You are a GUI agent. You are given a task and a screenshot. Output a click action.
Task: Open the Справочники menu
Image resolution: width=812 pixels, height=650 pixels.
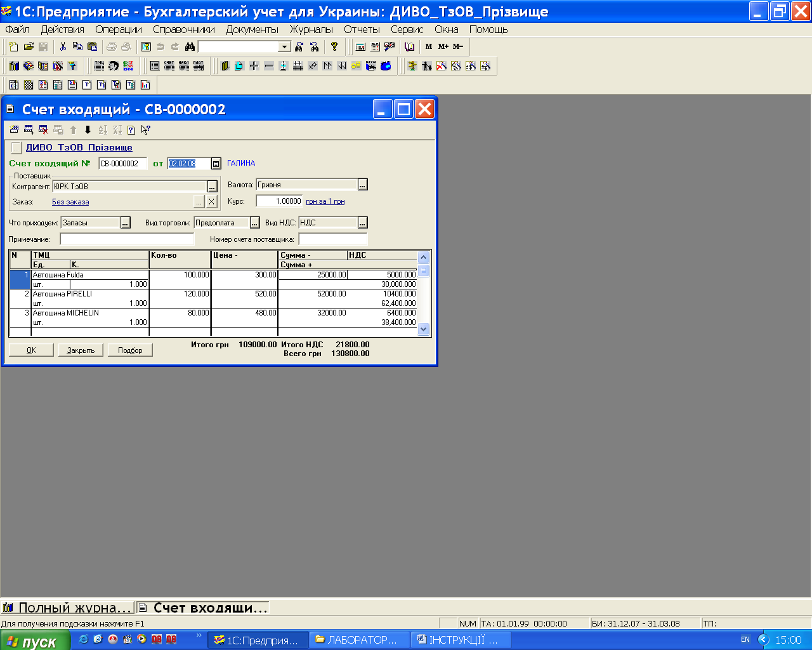184,29
